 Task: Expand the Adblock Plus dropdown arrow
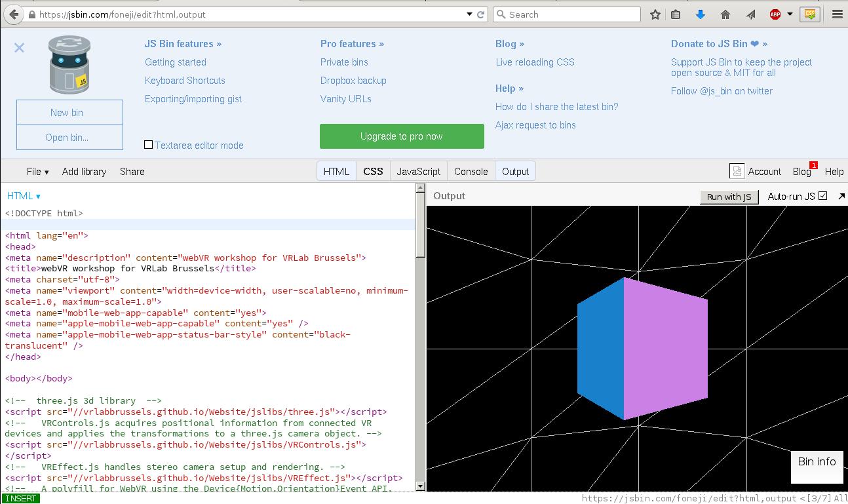point(790,14)
